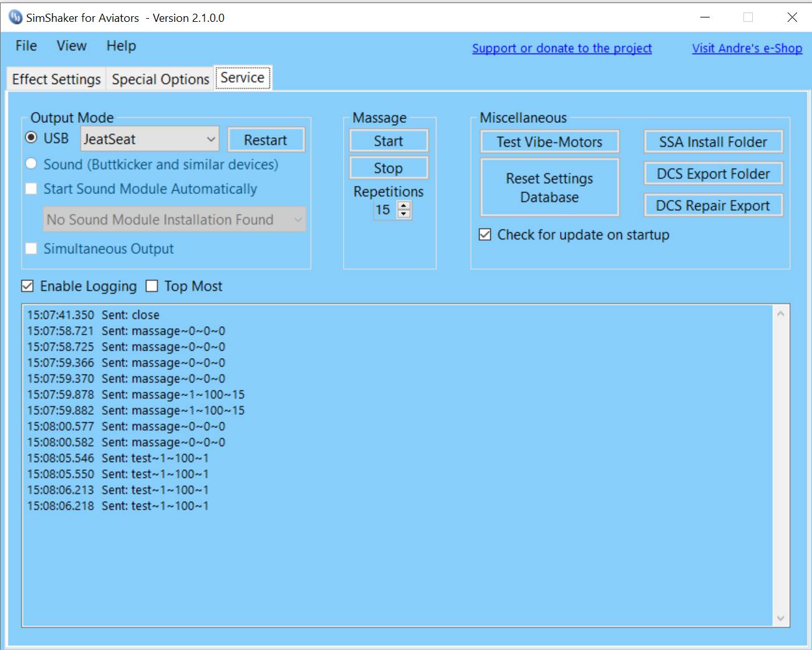This screenshot has width=812, height=650.
Task: Open Support or donate to the project link
Action: (561, 48)
